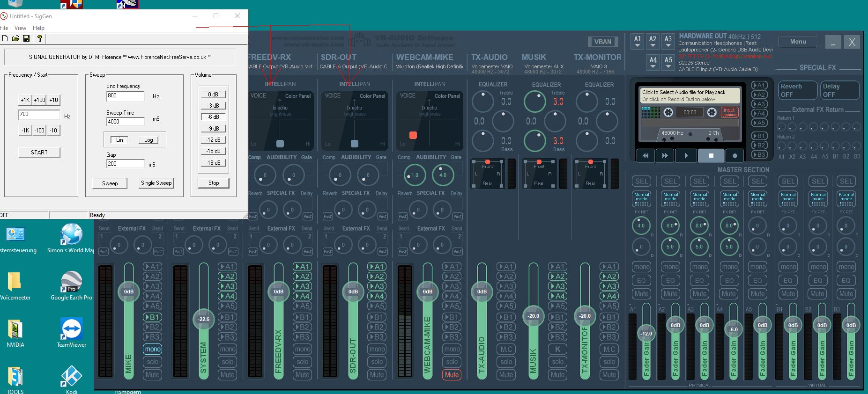Click the SYSTEM strip fader at -22.6

(203, 319)
